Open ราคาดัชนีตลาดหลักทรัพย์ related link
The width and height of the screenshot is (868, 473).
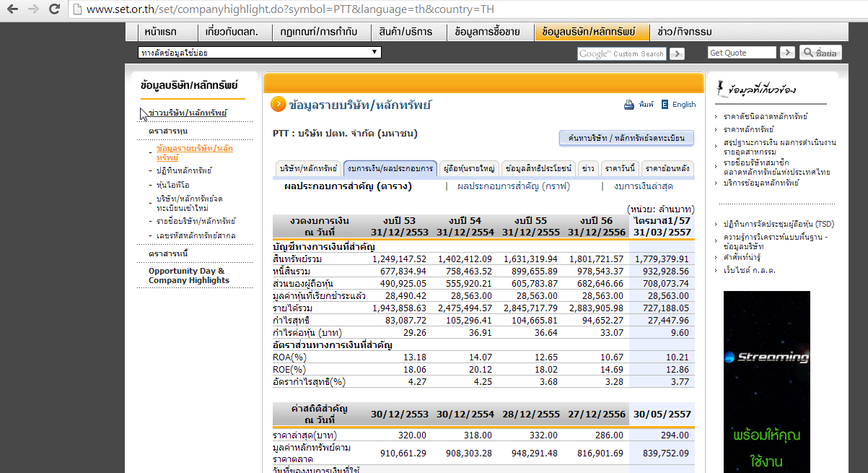click(x=766, y=116)
